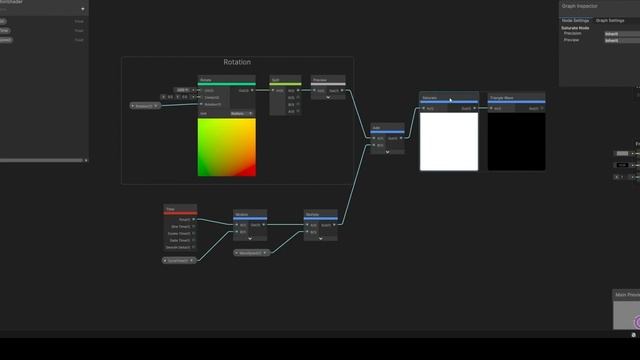Click the B output port of Split node

[x=298, y=104]
